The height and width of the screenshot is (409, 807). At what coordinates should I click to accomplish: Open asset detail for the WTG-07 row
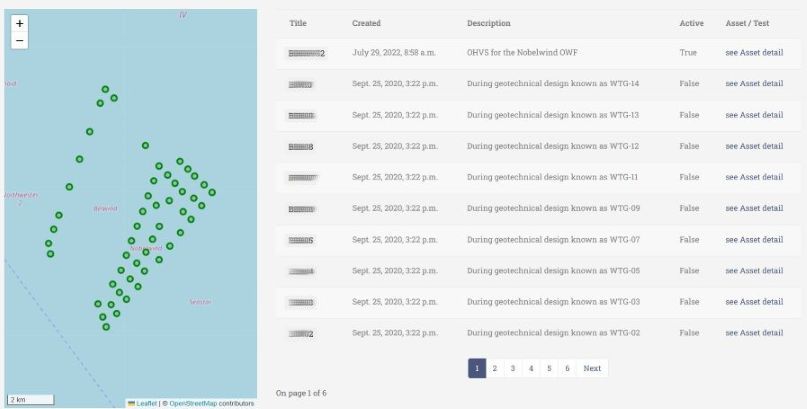(x=754, y=240)
